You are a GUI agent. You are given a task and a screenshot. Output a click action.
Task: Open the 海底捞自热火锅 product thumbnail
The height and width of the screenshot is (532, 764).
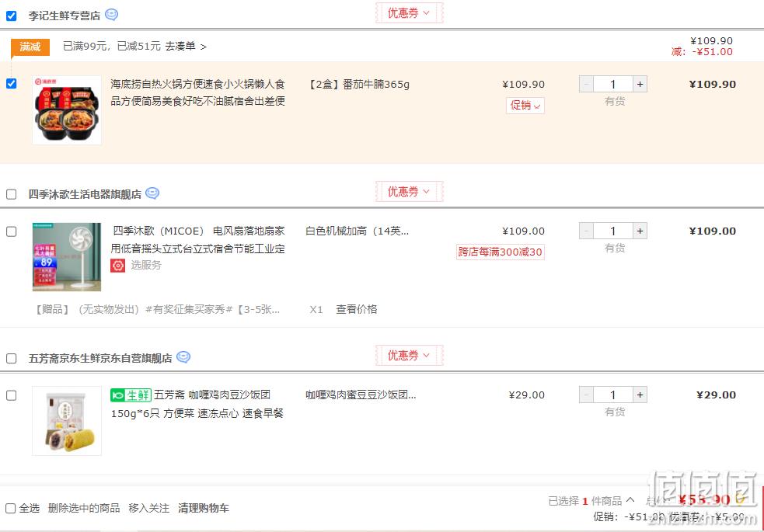coord(67,110)
